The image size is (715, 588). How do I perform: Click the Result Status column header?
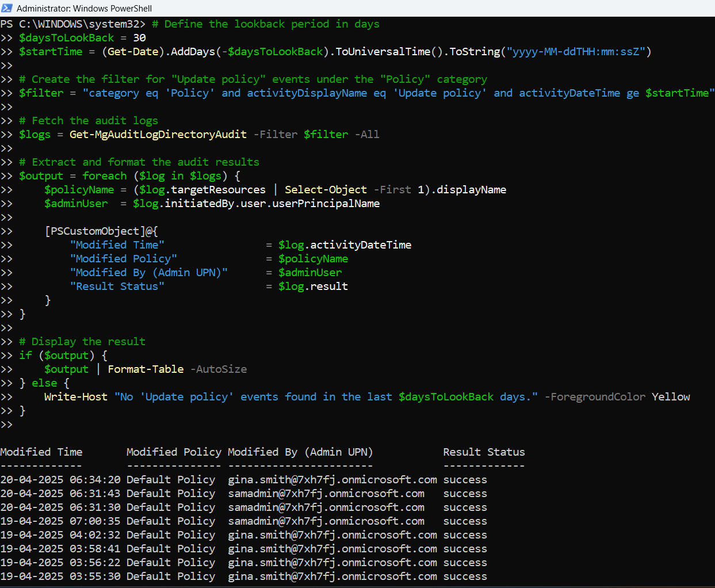pos(484,452)
